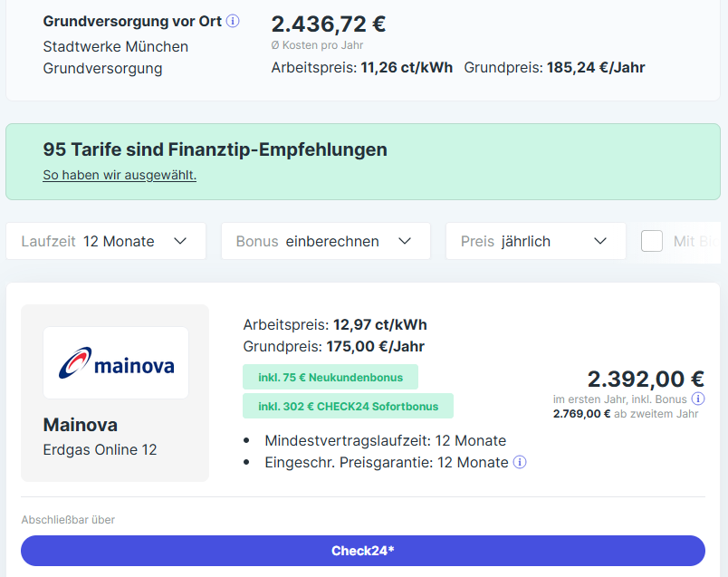The height and width of the screenshot is (577, 728).
Task: Click 'Grundpreis: 185,24 €/Jahr' text
Action: 554,67
